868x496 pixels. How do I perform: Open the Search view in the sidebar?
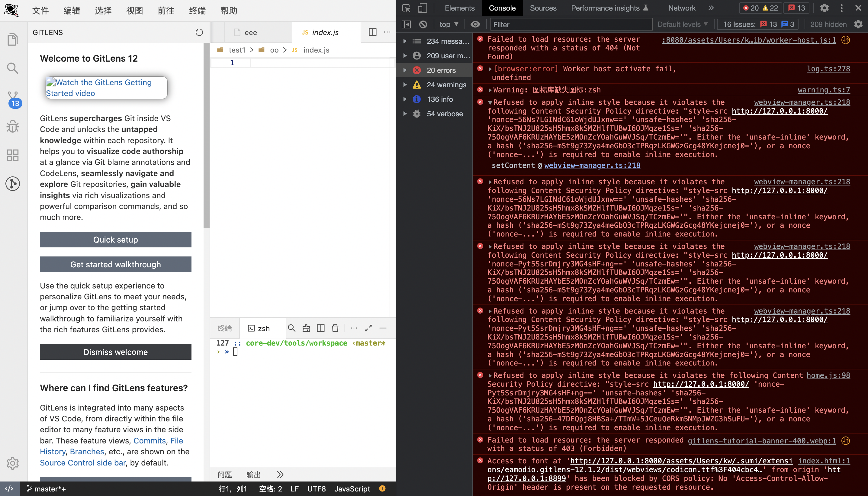tap(13, 68)
